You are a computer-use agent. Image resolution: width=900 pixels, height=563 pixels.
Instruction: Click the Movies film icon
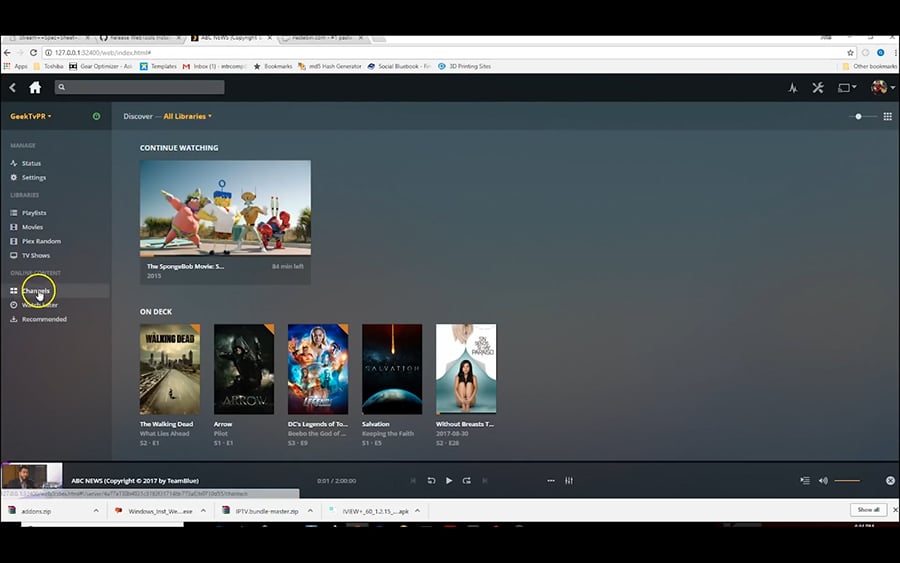click(14, 227)
